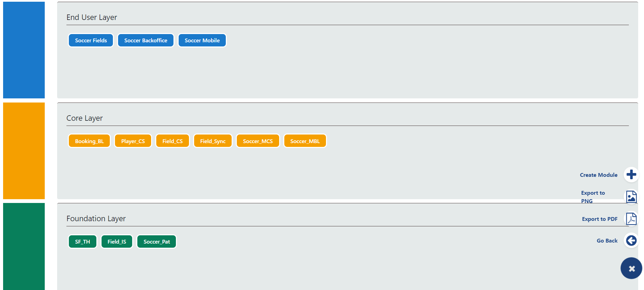Select the Soccer Backoffice module
The height and width of the screenshot is (290, 644).
click(146, 40)
